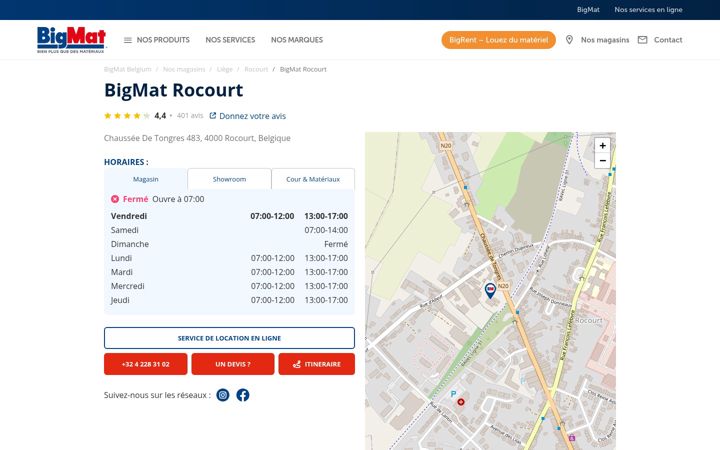Click BigRent – Louez du matériel button

[499, 40]
